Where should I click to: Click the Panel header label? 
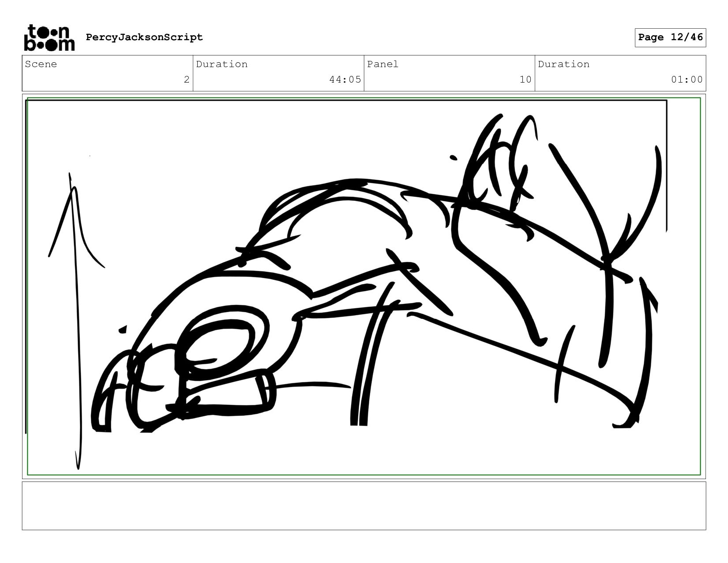(383, 64)
